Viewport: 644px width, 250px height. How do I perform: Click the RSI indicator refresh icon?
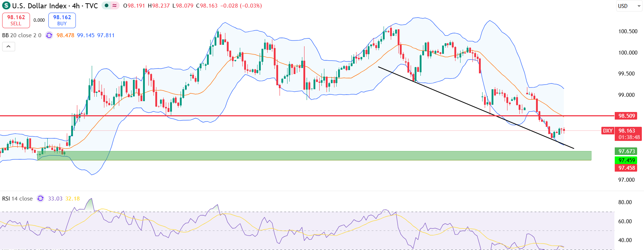pyautogui.click(x=40, y=199)
